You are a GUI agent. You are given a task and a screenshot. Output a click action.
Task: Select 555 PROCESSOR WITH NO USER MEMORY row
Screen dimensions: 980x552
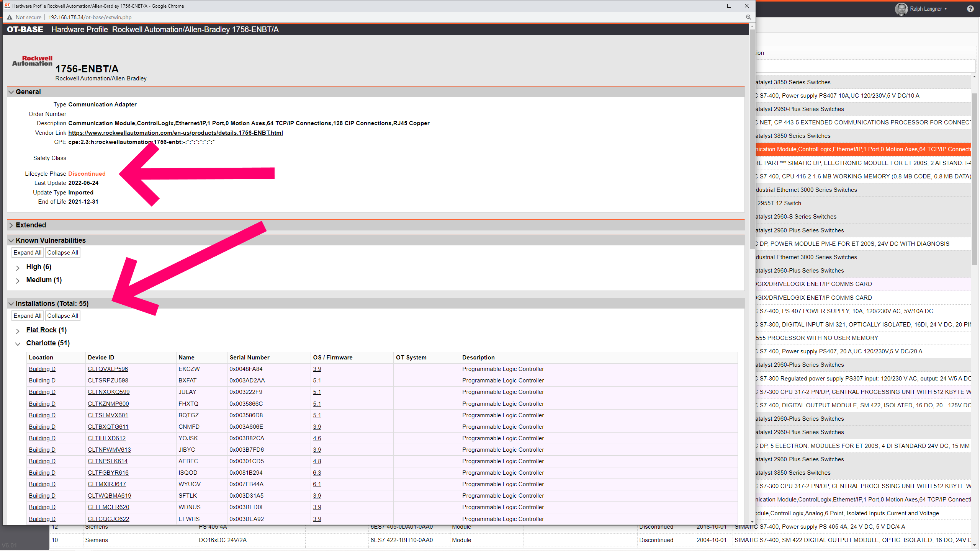coord(863,338)
